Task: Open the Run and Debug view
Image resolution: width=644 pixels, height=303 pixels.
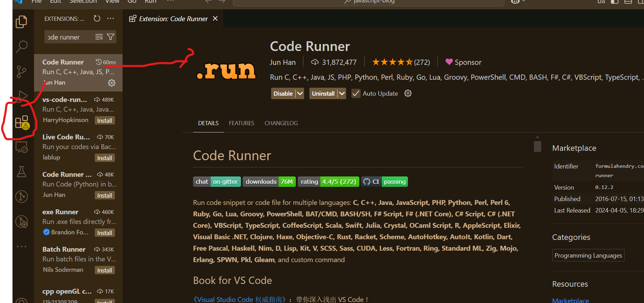Action: click(22, 97)
